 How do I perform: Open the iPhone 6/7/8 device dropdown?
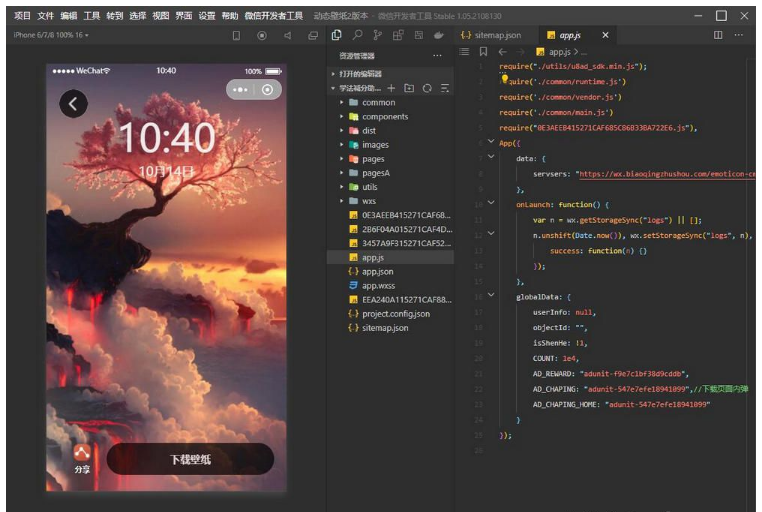(x=52, y=35)
